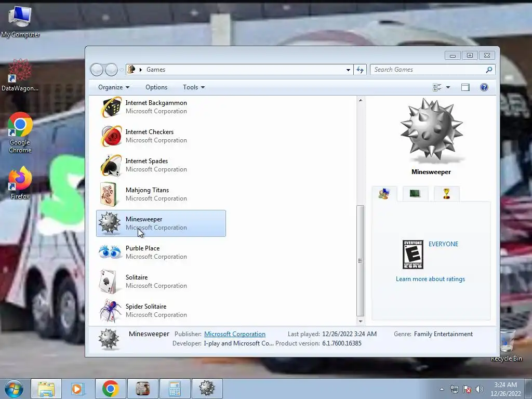Viewport: 532px width, 399px height.
Task: Click the Forward navigation button
Action: (x=111, y=70)
